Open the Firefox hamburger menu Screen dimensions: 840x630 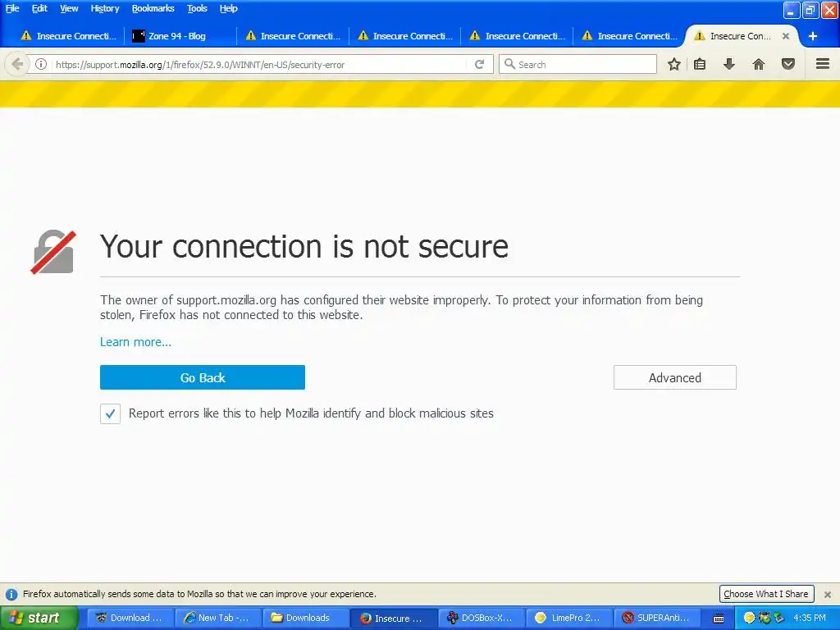(x=823, y=64)
